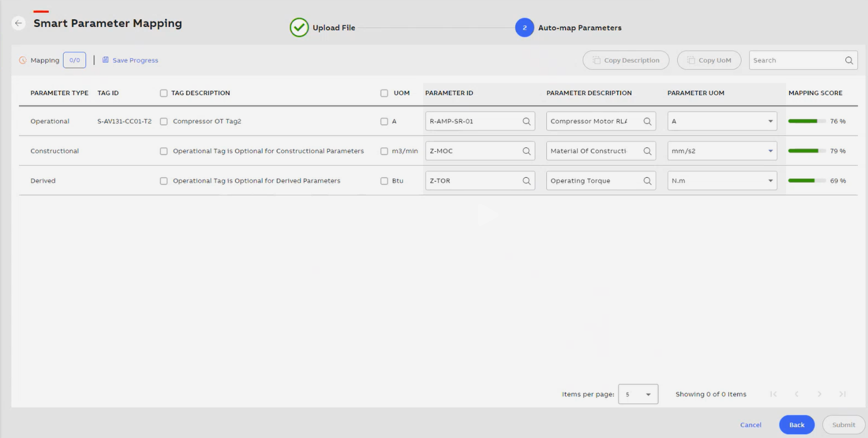Click the magnifier in Operating Torque field
Viewport: 868px width, 438px height.
coord(648,181)
